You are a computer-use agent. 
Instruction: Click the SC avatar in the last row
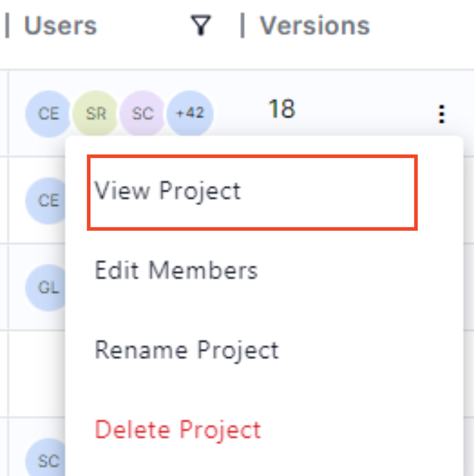coord(46,458)
